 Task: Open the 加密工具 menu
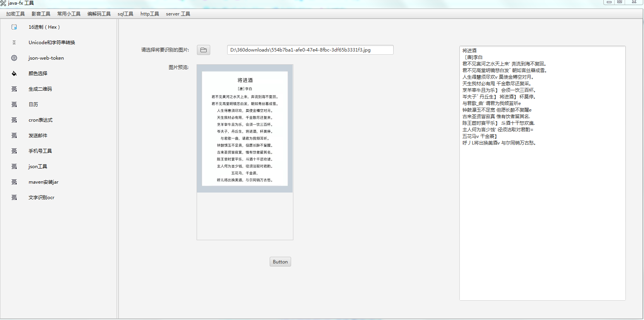tap(15, 14)
